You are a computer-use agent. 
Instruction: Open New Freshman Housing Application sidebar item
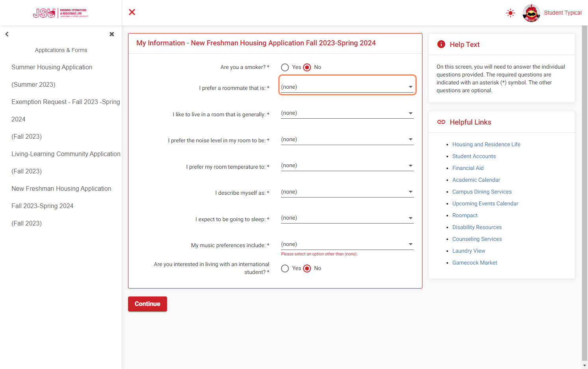[61, 206]
